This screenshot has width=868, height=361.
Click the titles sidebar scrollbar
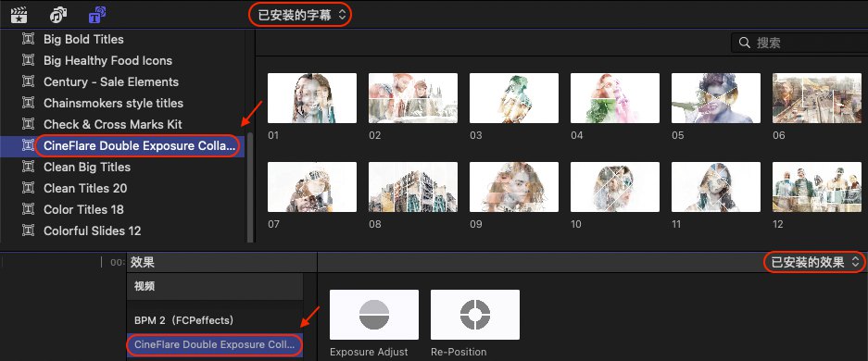[250, 187]
